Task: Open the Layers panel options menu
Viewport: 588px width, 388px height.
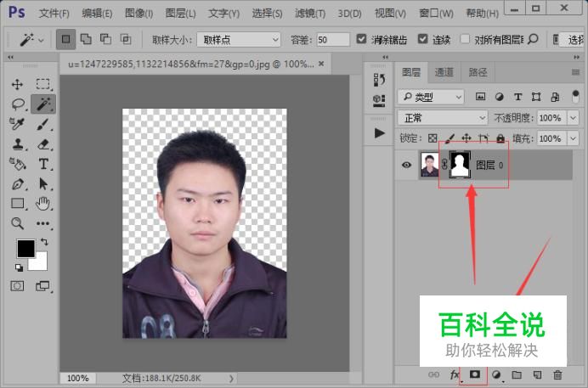Action: [x=575, y=72]
